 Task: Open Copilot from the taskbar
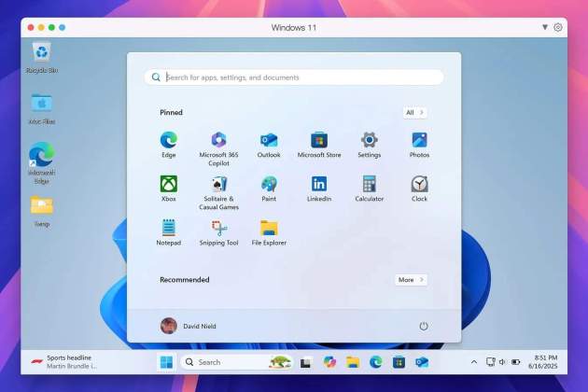tap(329, 362)
